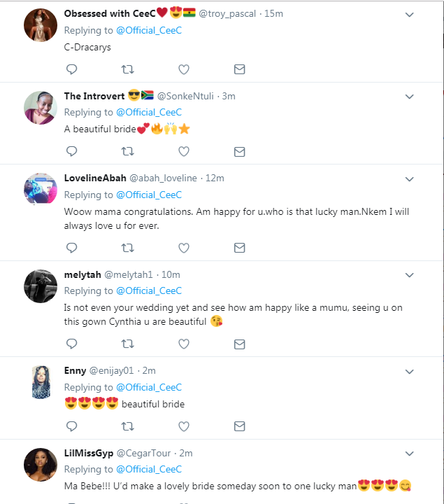
Task: Reply to Enny's beautiful bride tweet
Action: (x=71, y=426)
